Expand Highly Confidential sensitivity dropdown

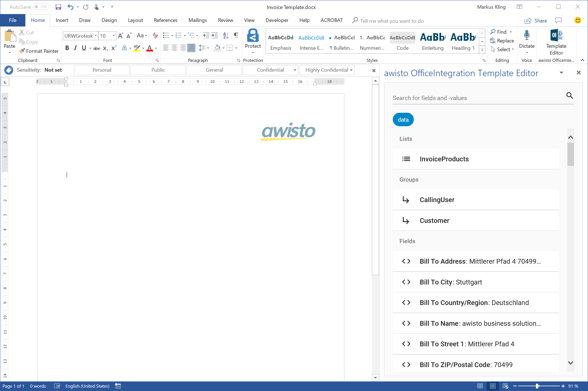(x=351, y=70)
